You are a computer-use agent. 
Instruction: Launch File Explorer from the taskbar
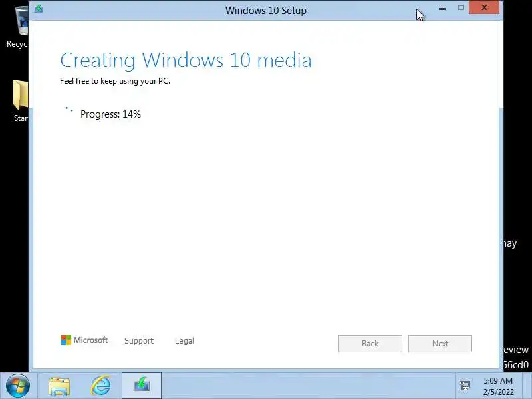[59, 386]
